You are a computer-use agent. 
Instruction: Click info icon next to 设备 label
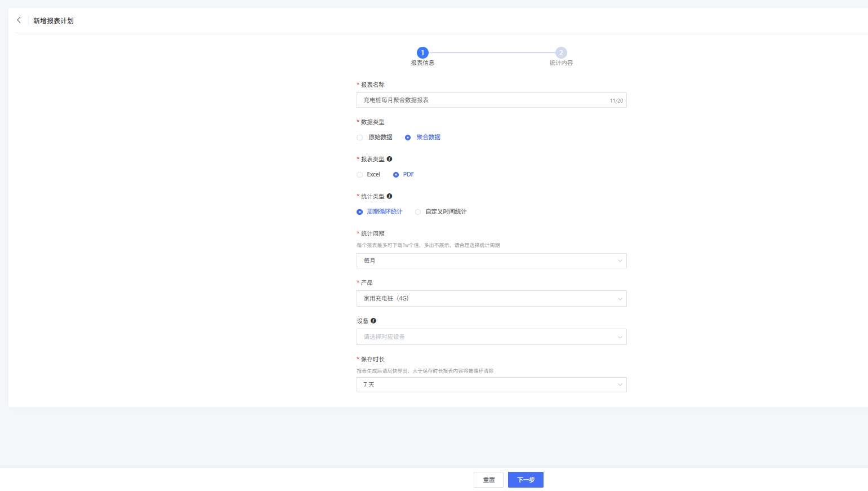[x=373, y=321]
